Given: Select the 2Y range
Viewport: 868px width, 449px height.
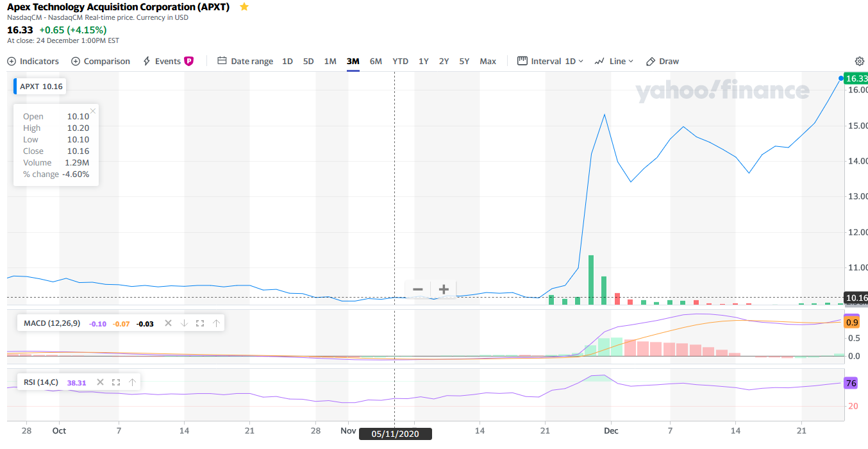Looking at the screenshot, I should tap(444, 62).
